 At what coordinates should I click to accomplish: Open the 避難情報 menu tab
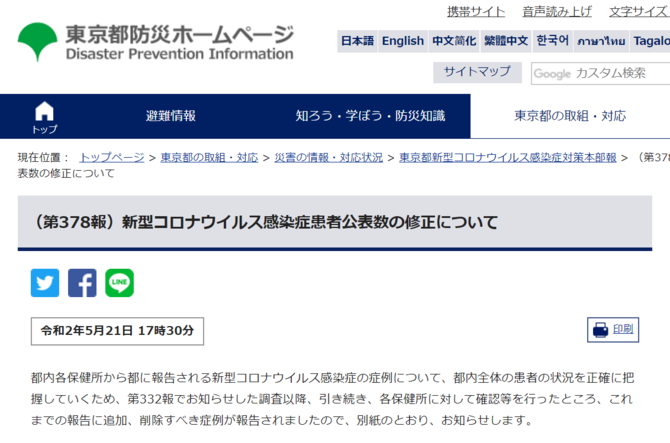[171, 116]
